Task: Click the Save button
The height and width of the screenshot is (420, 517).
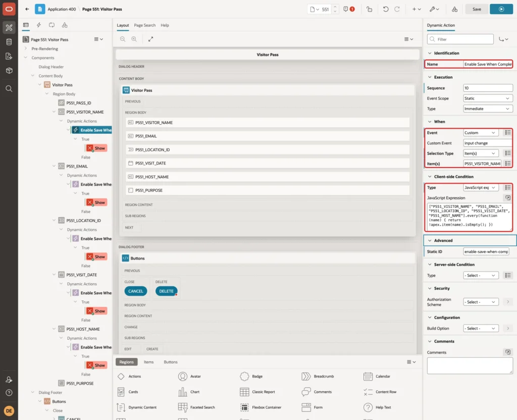Action: 477,9
